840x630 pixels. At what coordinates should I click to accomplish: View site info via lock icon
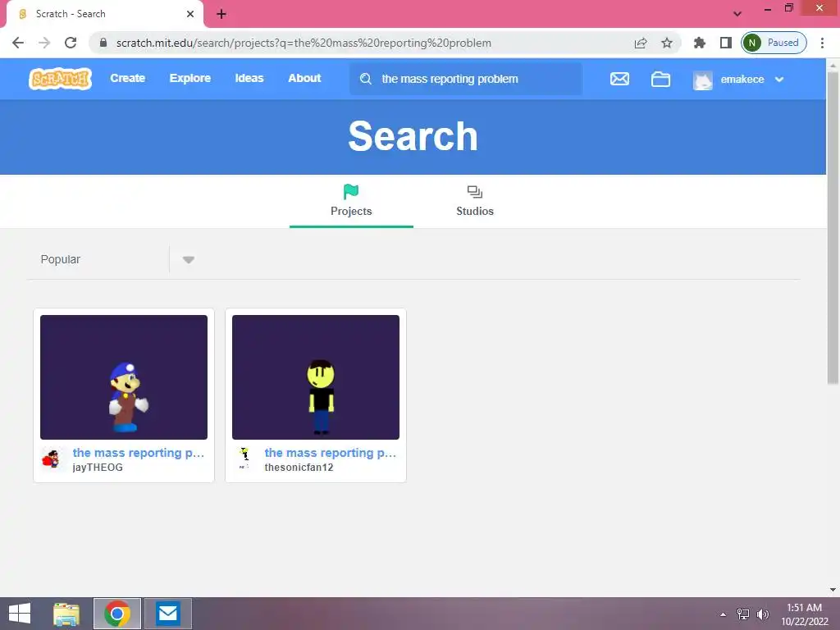[x=103, y=43]
